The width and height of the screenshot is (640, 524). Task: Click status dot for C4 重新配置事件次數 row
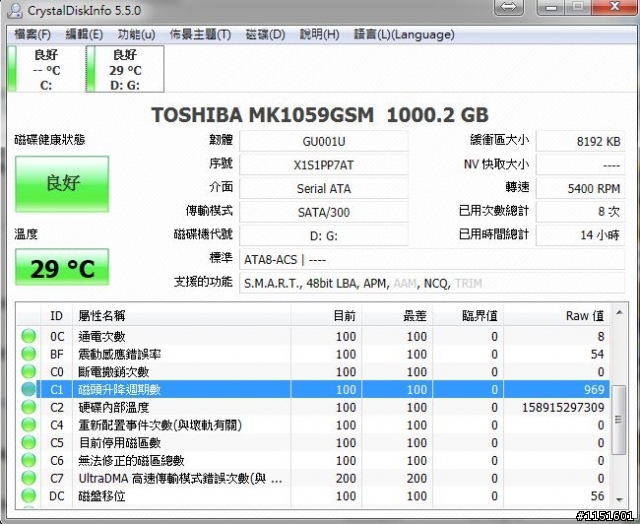click(29, 425)
